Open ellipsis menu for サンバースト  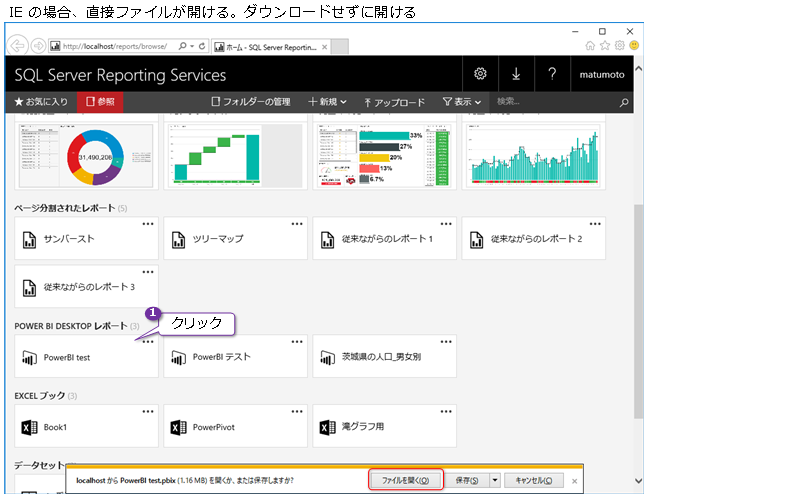click(148, 224)
